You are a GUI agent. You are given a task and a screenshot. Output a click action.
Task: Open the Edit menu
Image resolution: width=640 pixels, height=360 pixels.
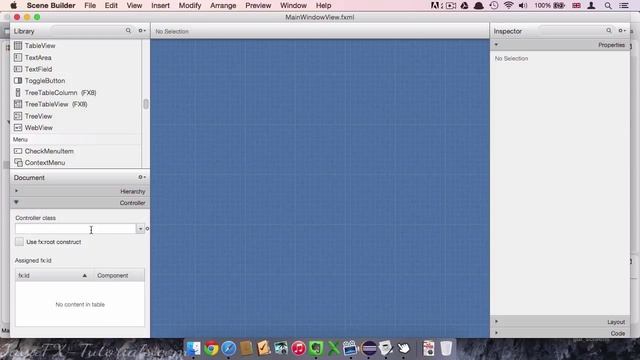coord(111,6)
